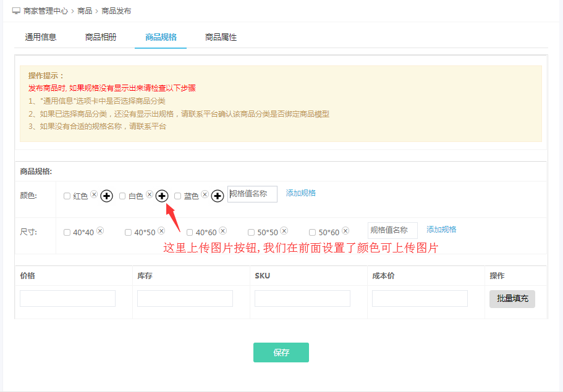Check the 红色 color checkbox
The width and height of the screenshot is (563, 392).
pyautogui.click(x=67, y=196)
